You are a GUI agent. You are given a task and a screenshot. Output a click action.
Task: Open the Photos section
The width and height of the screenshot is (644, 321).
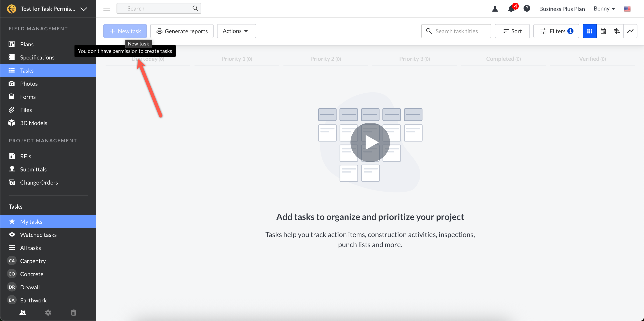click(x=29, y=84)
